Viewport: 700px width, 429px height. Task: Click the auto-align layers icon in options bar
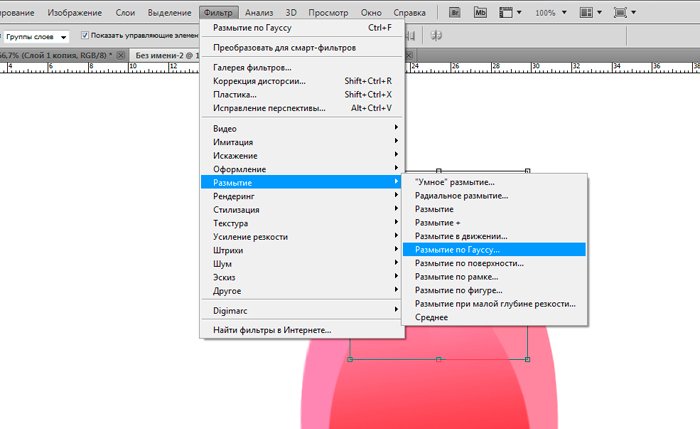pos(436,35)
